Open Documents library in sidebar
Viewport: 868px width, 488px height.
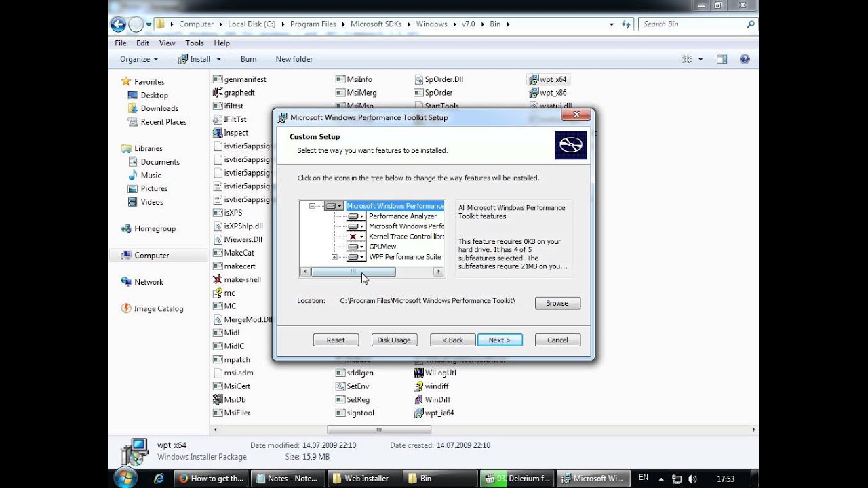[x=154, y=162]
